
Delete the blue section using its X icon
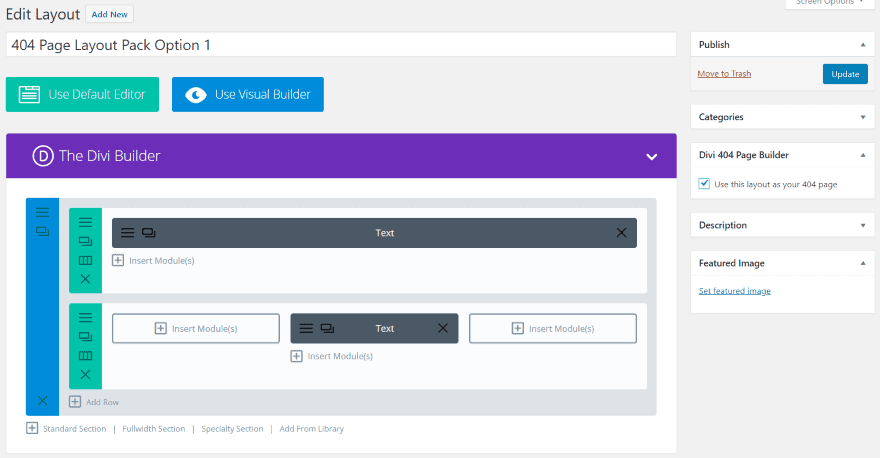[x=42, y=400]
